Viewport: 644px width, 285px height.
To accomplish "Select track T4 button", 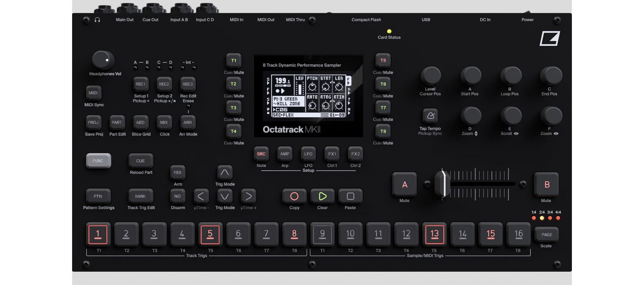I will point(234,131).
